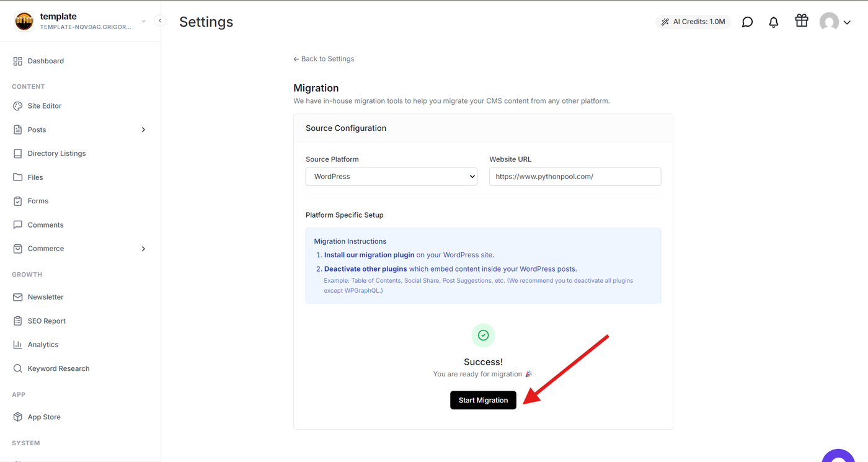
Task: Click the AI Credits badge
Action: (693, 22)
